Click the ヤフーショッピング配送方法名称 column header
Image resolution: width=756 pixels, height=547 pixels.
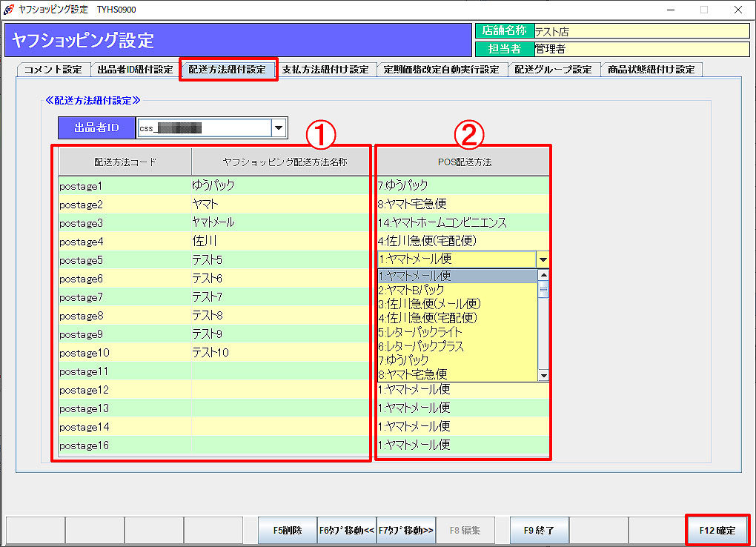coord(279,162)
